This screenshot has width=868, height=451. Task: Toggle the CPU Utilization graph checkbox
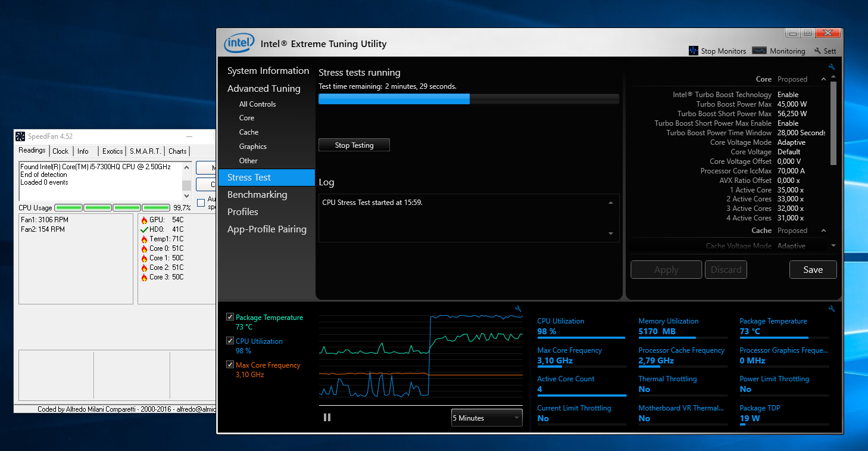(x=230, y=341)
